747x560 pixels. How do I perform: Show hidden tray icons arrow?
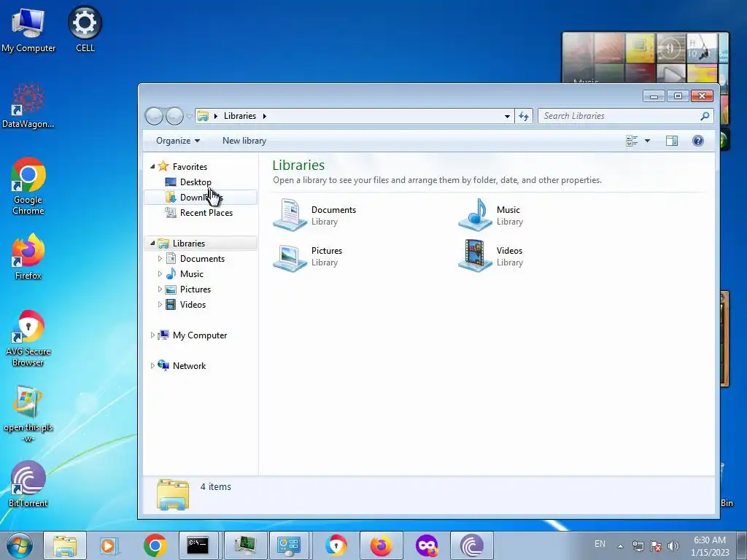tap(620, 546)
